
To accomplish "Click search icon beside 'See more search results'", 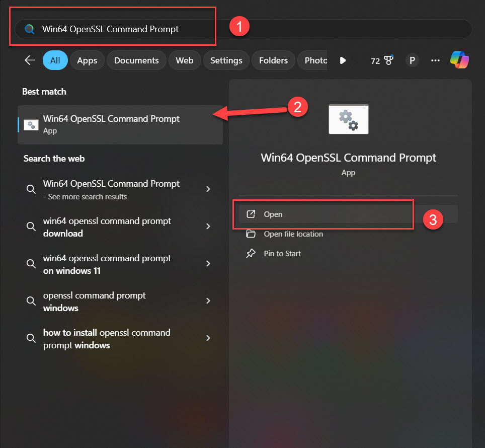I will pyautogui.click(x=31, y=189).
